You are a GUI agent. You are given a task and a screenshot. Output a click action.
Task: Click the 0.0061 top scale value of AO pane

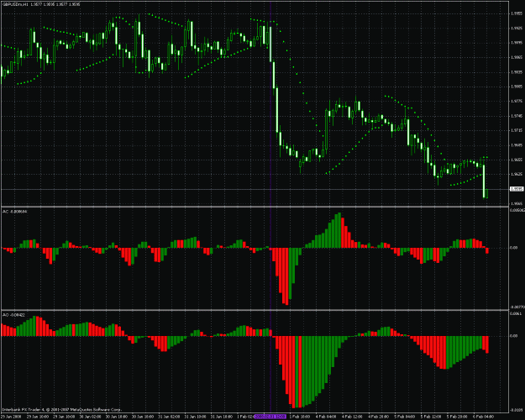point(516,313)
